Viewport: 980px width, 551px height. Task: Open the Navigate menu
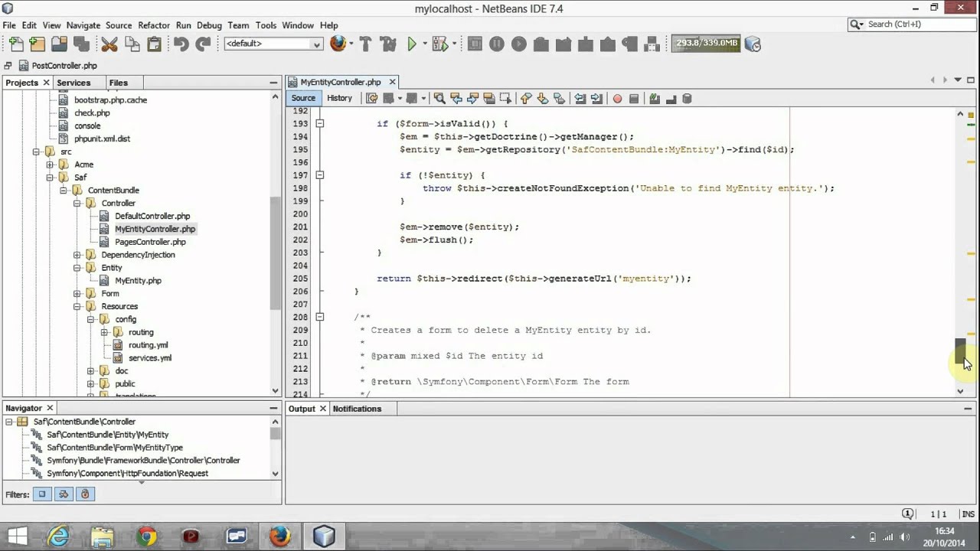[83, 25]
